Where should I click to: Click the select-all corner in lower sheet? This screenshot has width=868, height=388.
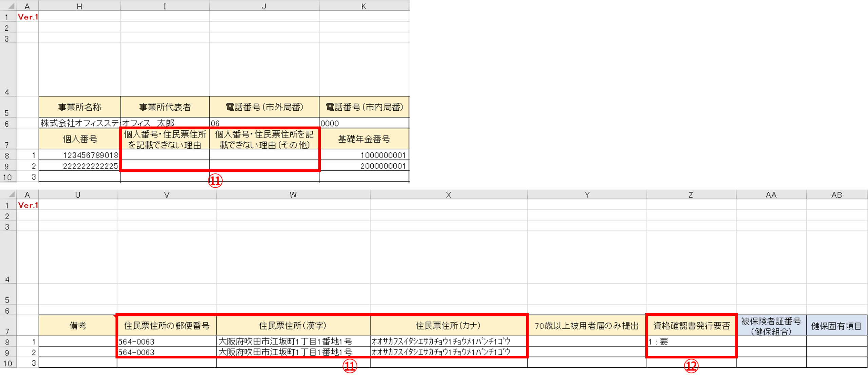pos(8,194)
